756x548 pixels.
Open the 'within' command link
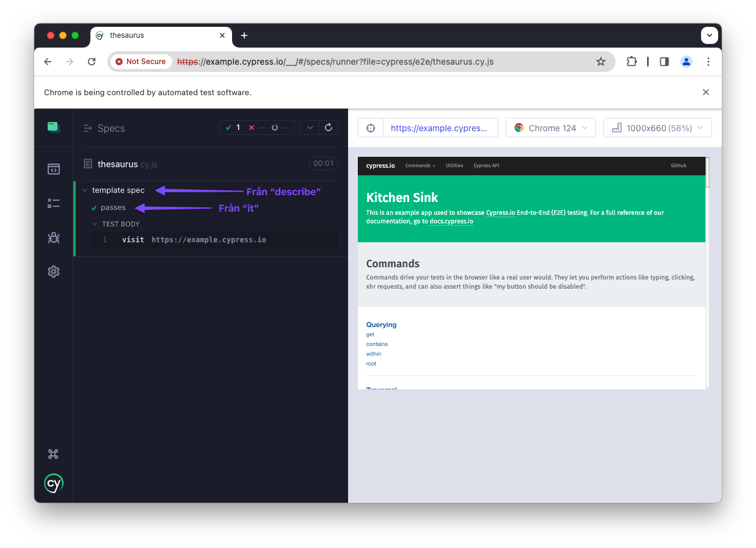click(x=374, y=354)
